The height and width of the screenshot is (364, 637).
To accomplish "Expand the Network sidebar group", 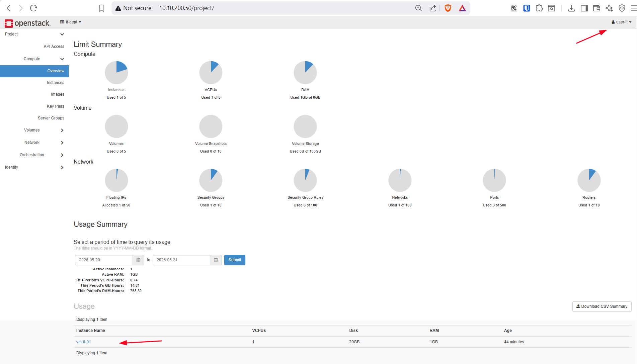I will 34,143.
